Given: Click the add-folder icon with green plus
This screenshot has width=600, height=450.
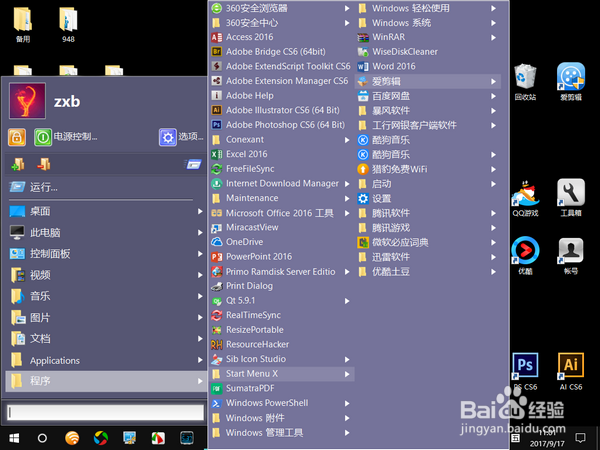Looking at the screenshot, I should (18, 164).
